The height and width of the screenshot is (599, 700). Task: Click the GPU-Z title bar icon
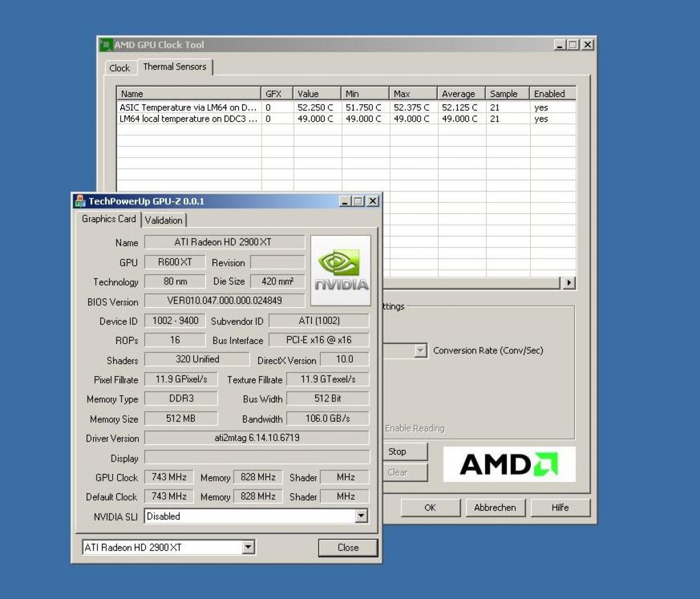80,201
